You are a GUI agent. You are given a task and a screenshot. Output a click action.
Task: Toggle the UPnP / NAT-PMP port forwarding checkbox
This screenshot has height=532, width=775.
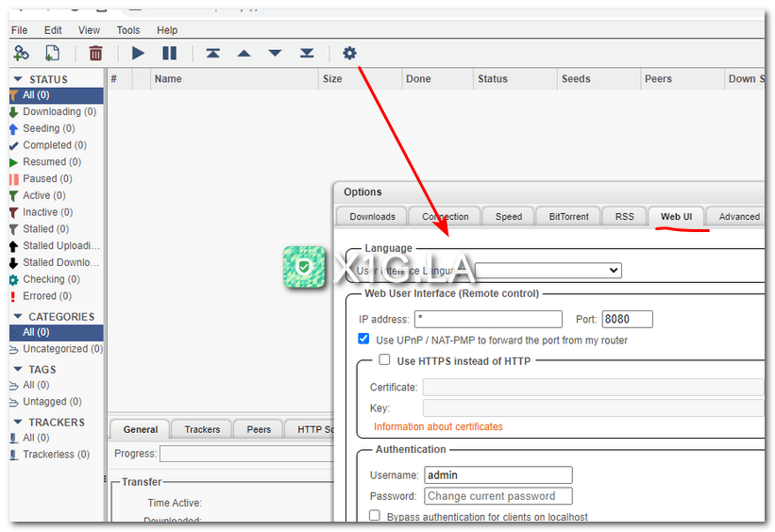coord(363,339)
